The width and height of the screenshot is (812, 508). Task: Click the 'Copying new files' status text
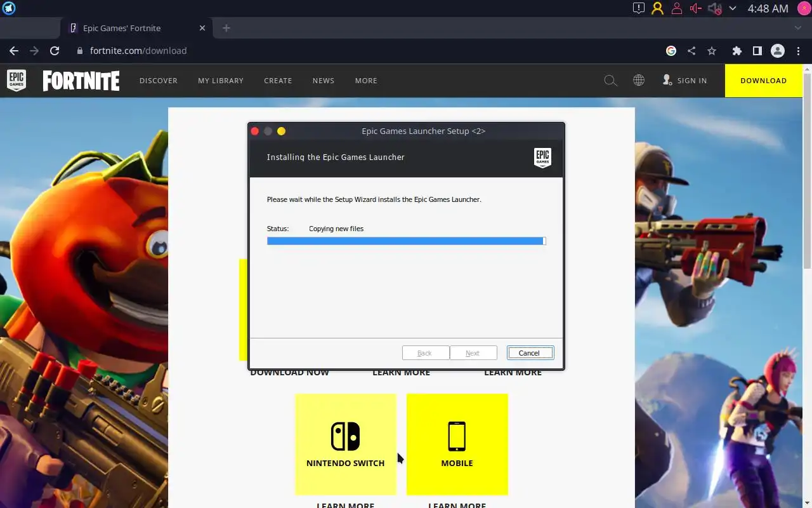pos(336,229)
